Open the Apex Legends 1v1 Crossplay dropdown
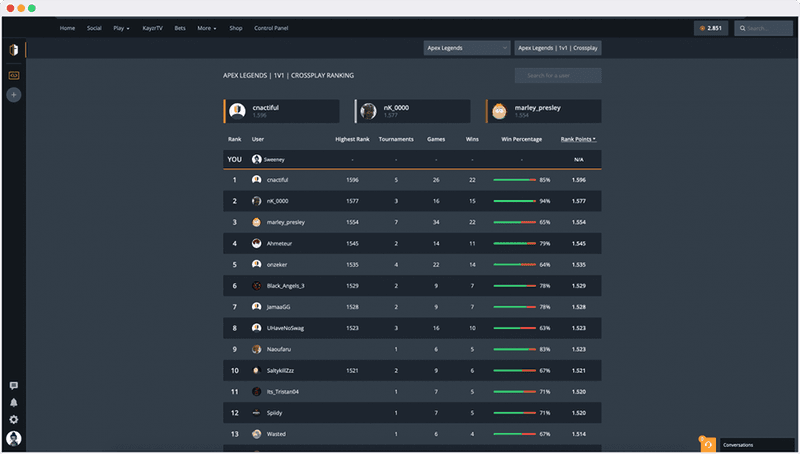800x454 pixels. click(558, 48)
